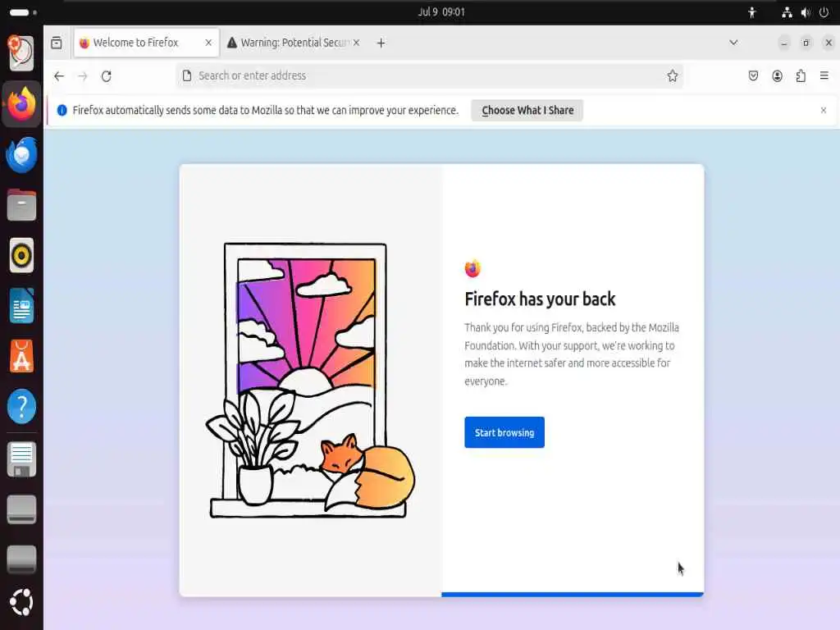Open Help from the dock
Image resolution: width=840 pixels, height=630 pixels.
tap(21, 407)
